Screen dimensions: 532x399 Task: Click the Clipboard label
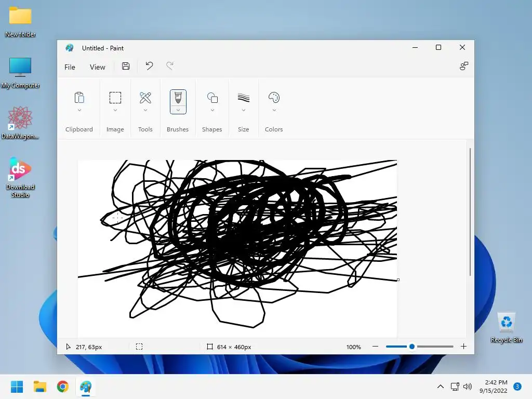79,129
